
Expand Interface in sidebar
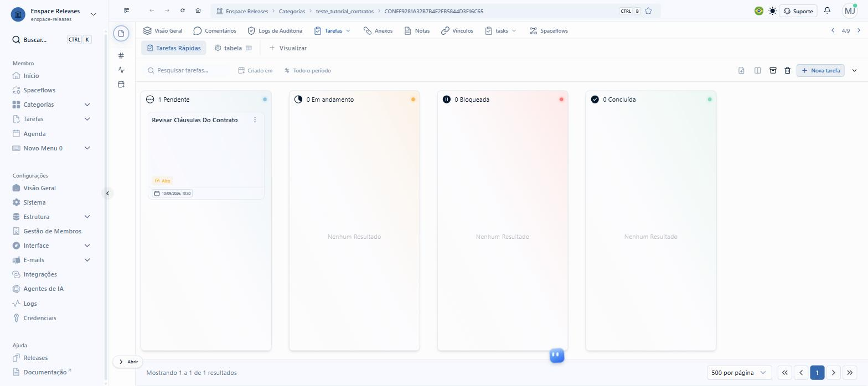tap(87, 246)
